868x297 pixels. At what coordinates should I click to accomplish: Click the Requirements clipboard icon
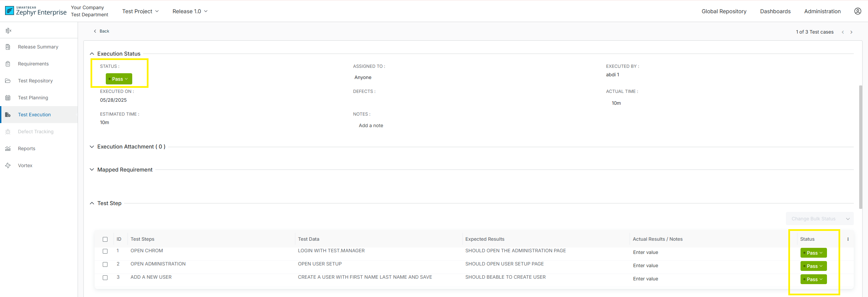(x=8, y=64)
